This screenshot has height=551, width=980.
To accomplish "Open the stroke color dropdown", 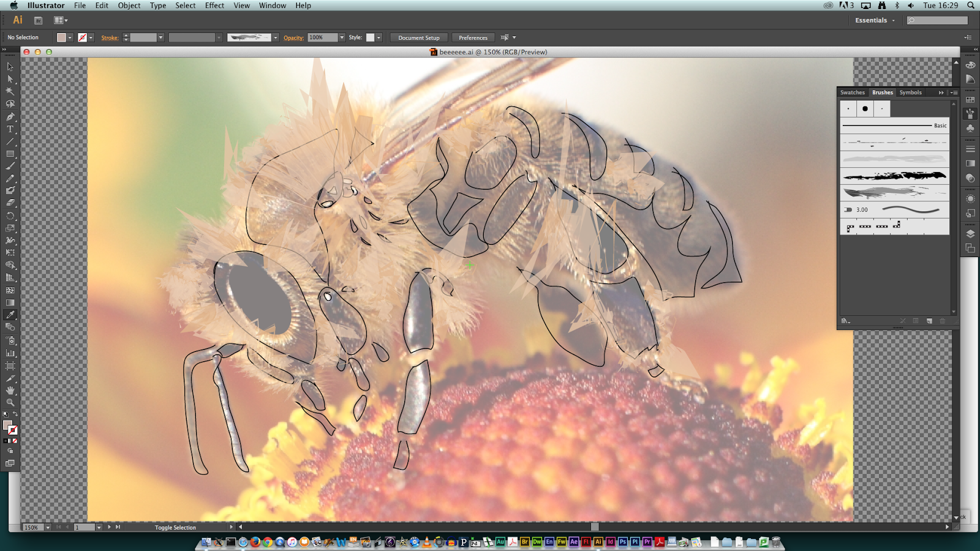I will click(x=91, y=38).
